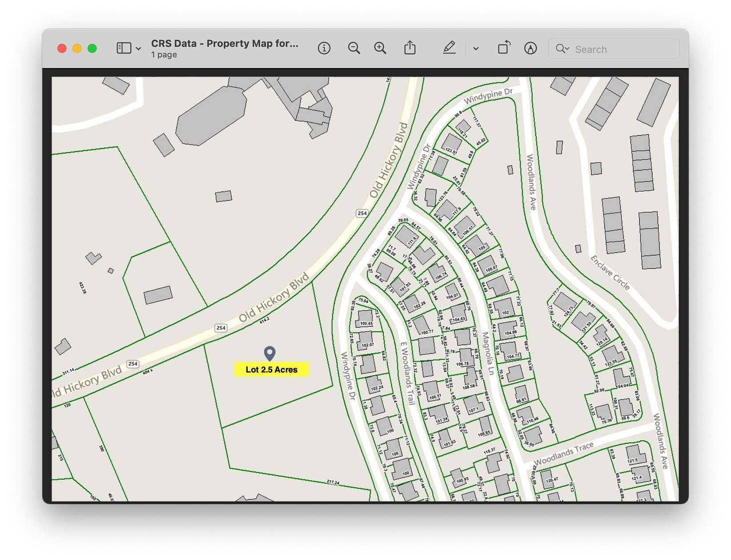The height and width of the screenshot is (560, 731).
Task: Open the search scope dropdown in the search bar
Action: [562, 49]
